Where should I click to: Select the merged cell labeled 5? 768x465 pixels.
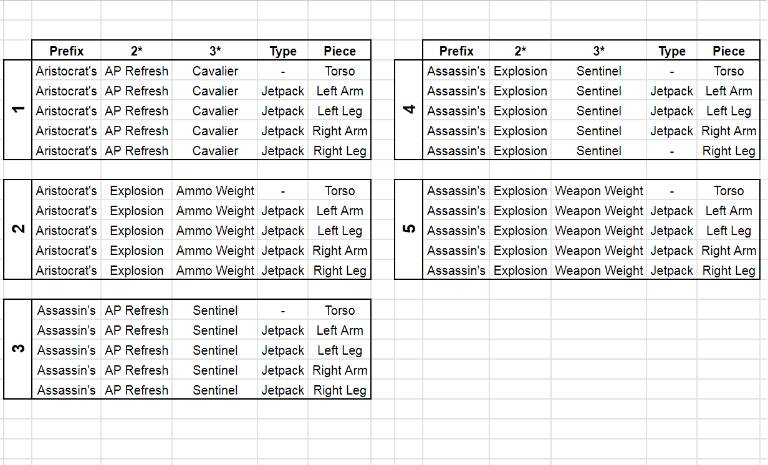point(408,230)
